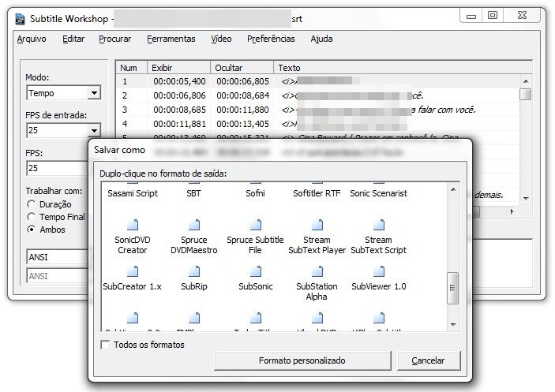This screenshot has width=555, height=392.
Task: Open the Editar menu
Action: [73, 39]
